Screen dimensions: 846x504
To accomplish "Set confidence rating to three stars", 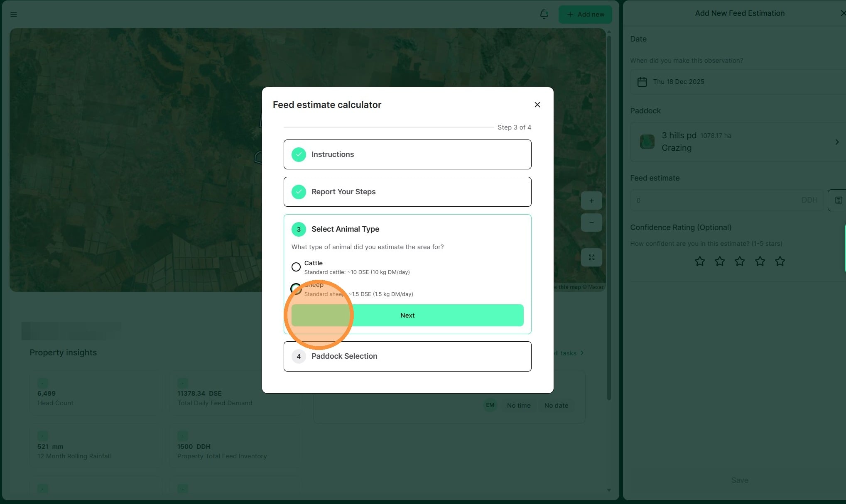I will [x=739, y=261].
